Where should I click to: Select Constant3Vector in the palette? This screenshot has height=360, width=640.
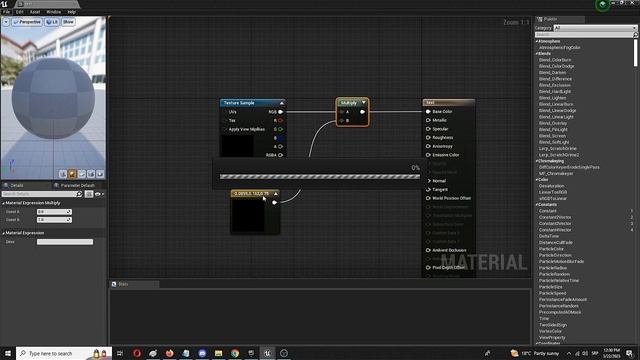[x=555, y=224]
